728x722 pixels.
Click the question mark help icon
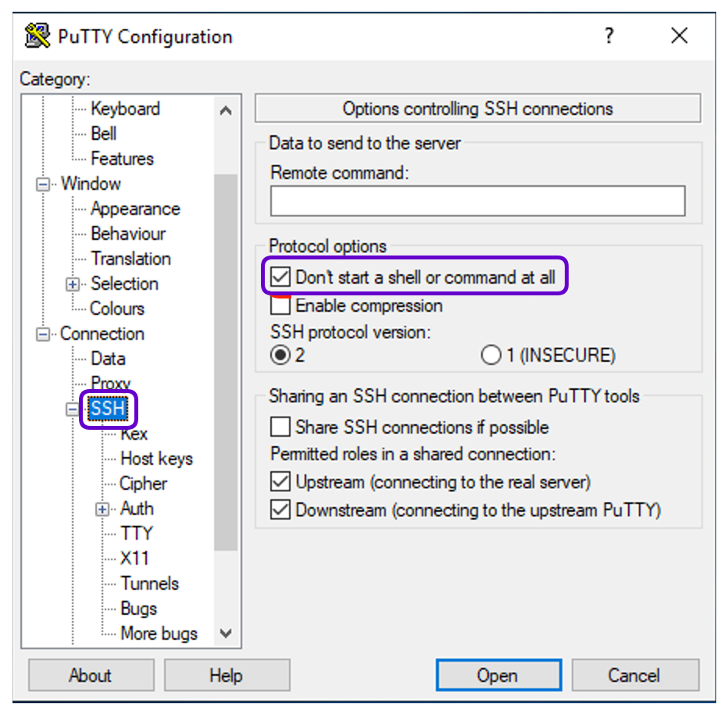[608, 36]
